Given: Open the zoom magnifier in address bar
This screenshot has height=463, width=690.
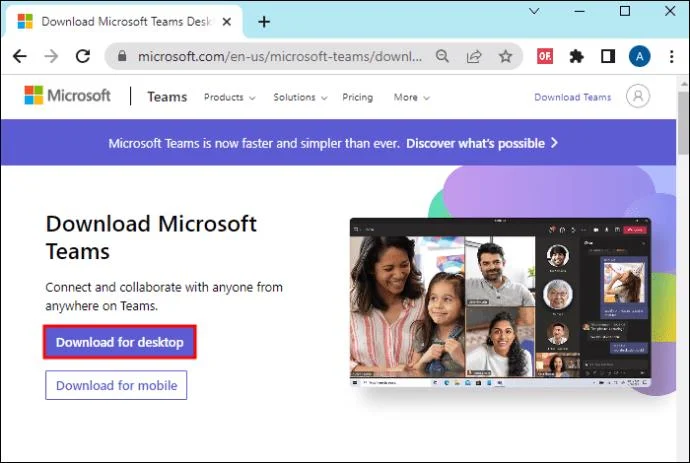Looking at the screenshot, I should pyautogui.click(x=442, y=56).
